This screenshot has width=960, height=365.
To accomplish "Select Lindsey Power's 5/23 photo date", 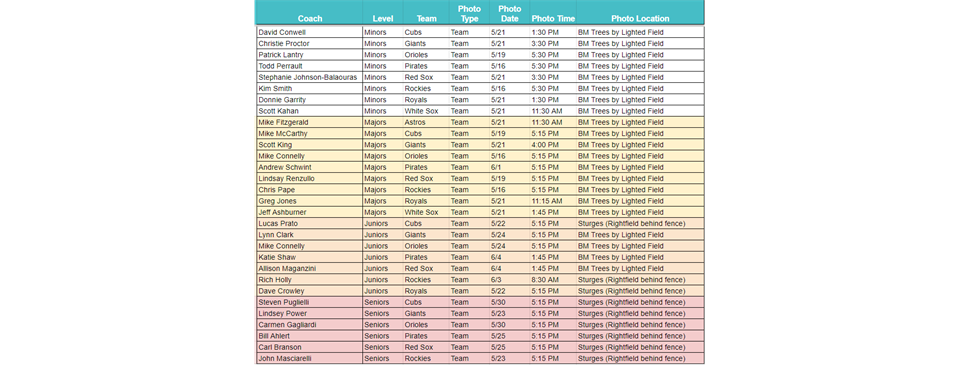I will tap(509, 314).
